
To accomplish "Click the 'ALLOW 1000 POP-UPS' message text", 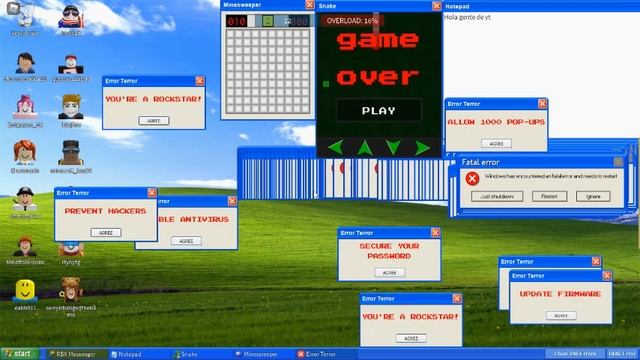I will click(496, 122).
